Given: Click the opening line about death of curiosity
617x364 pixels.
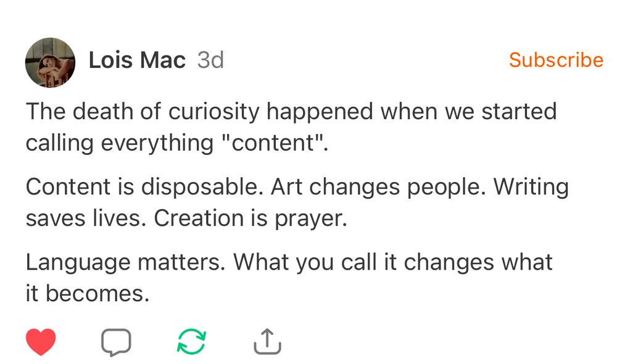Looking at the screenshot, I should click(291, 112).
